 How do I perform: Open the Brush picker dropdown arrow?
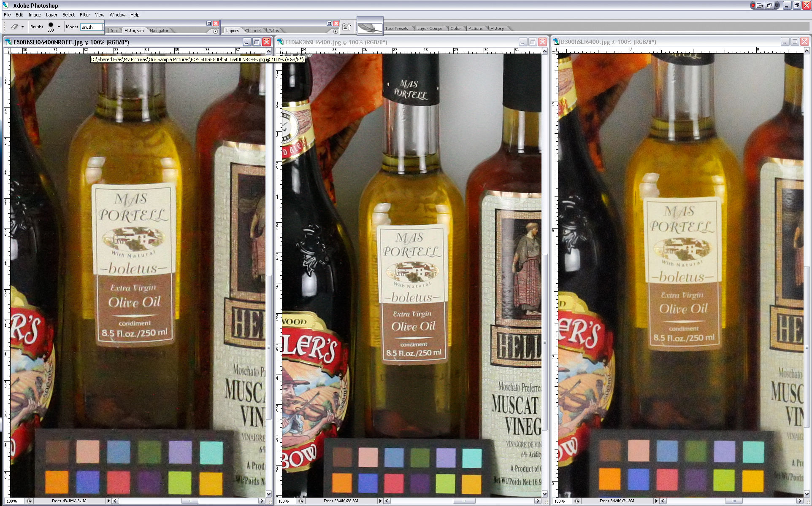coord(59,27)
